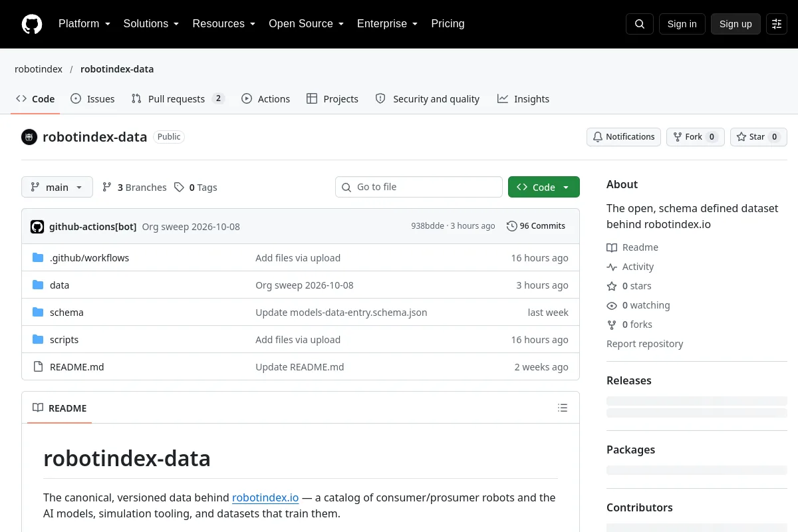798x532 pixels.
Task: Open the scripts folder name
Action: (64, 340)
